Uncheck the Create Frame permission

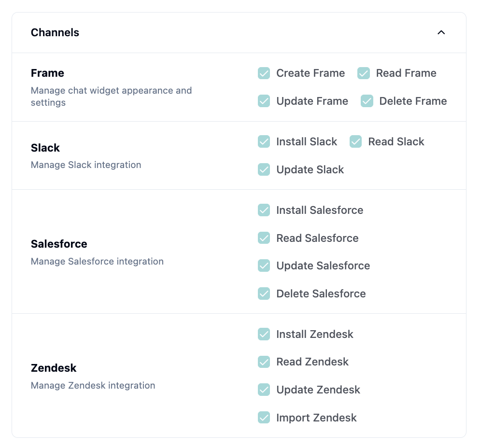point(264,73)
